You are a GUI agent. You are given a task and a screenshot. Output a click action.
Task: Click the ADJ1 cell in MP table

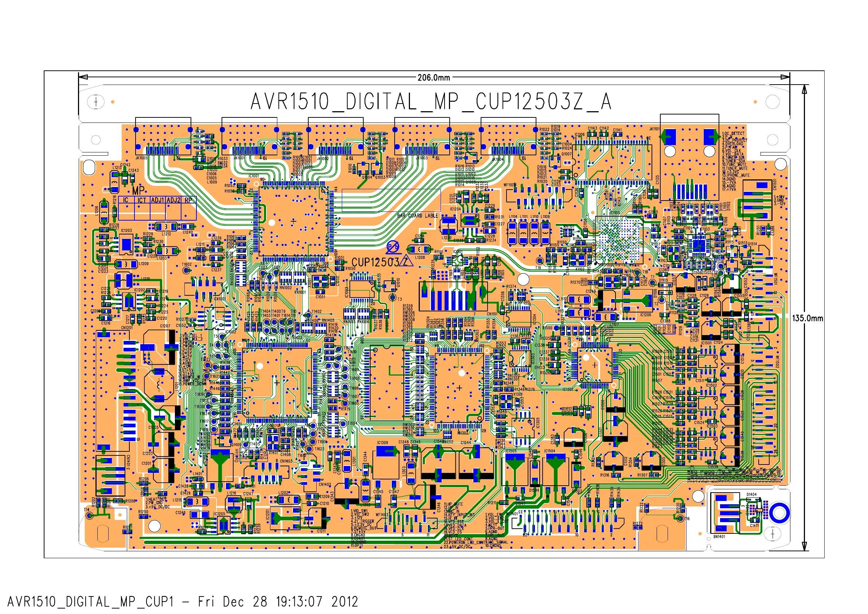158,200
